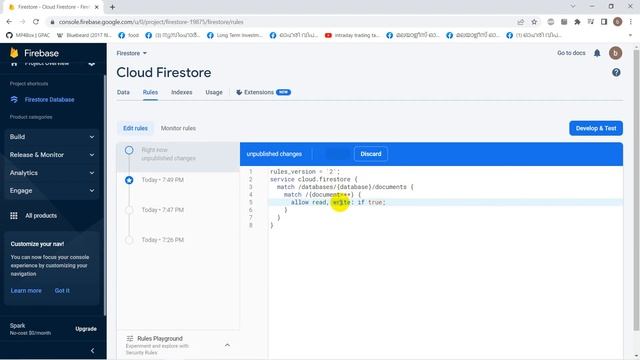The width and height of the screenshot is (640, 360).
Task: Click the Upgrade plan button
Action: coord(86,329)
